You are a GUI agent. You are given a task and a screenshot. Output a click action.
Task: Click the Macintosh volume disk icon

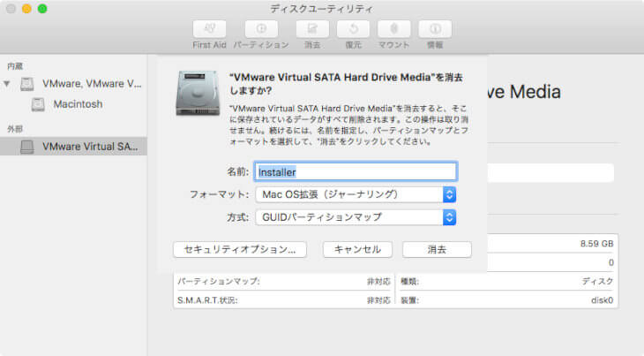(x=38, y=104)
